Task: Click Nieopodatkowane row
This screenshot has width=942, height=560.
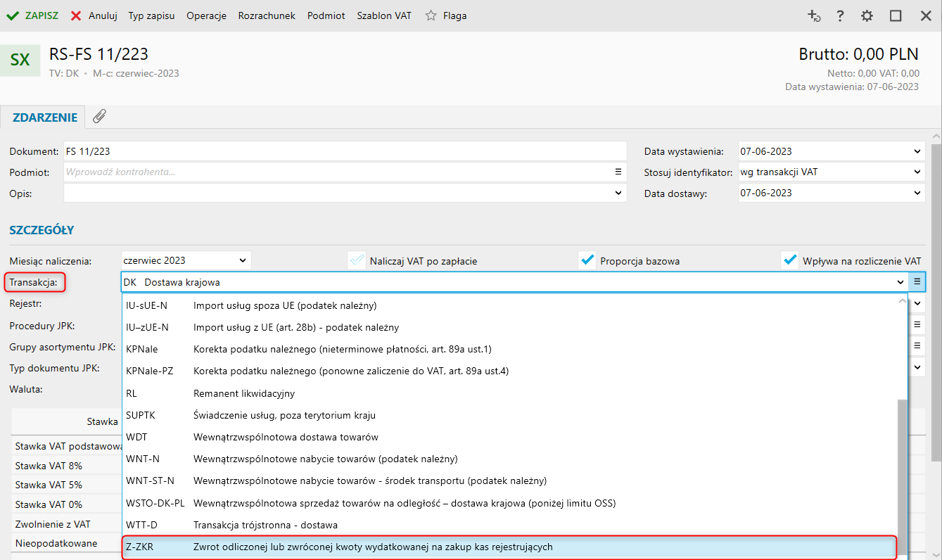Action: pos(68,543)
